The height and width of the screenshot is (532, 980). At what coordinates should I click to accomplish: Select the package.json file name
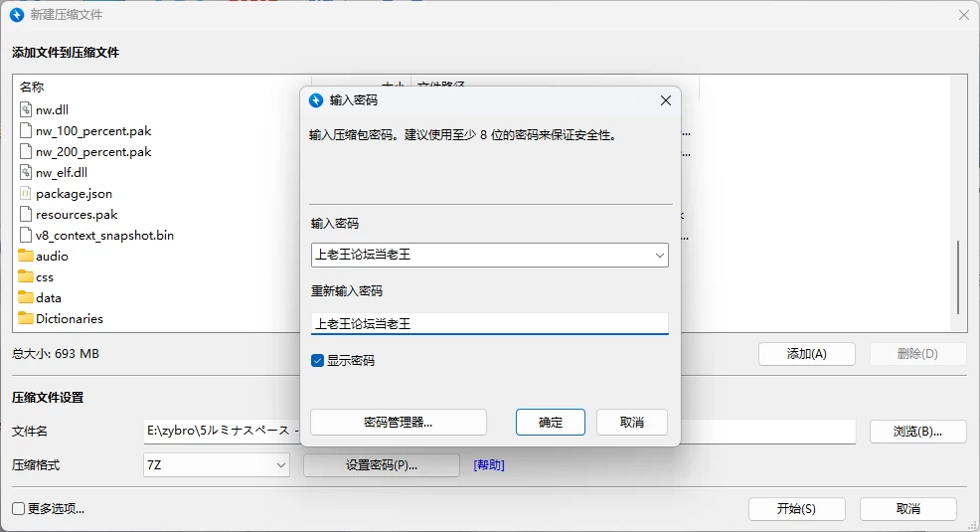[74, 193]
